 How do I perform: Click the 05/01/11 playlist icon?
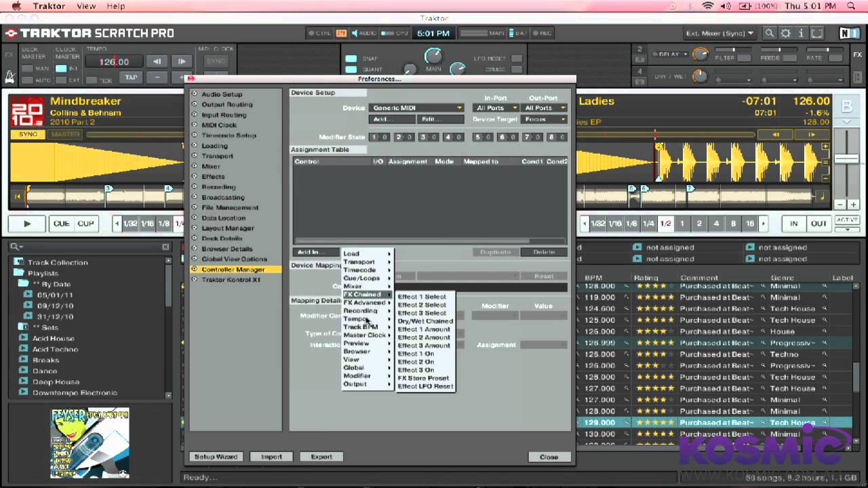coord(28,295)
